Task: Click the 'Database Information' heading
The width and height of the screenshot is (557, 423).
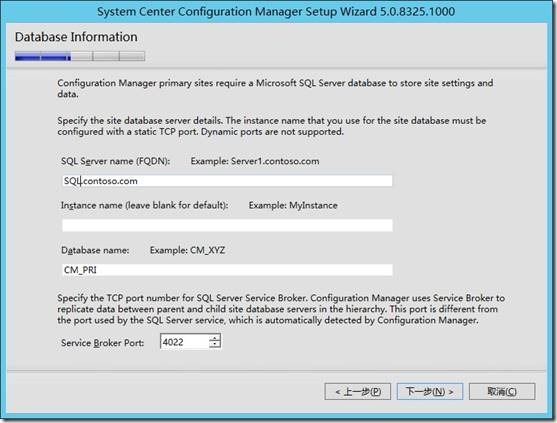Action: pos(76,37)
